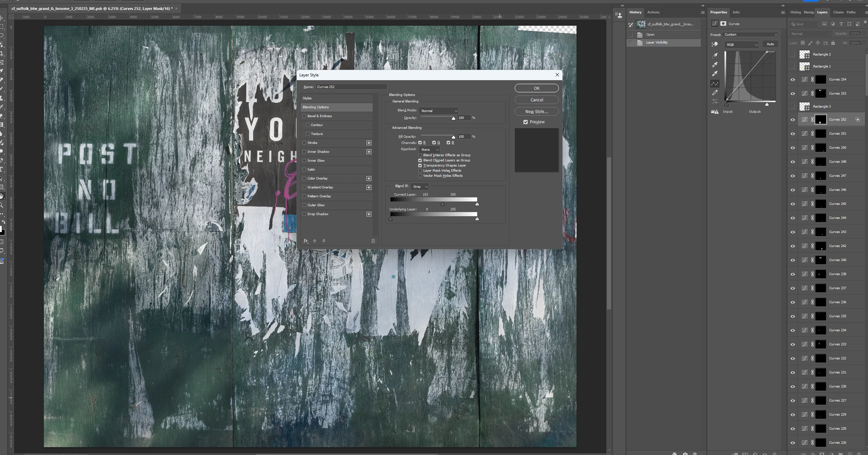Click the New Style button

[x=536, y=112]
